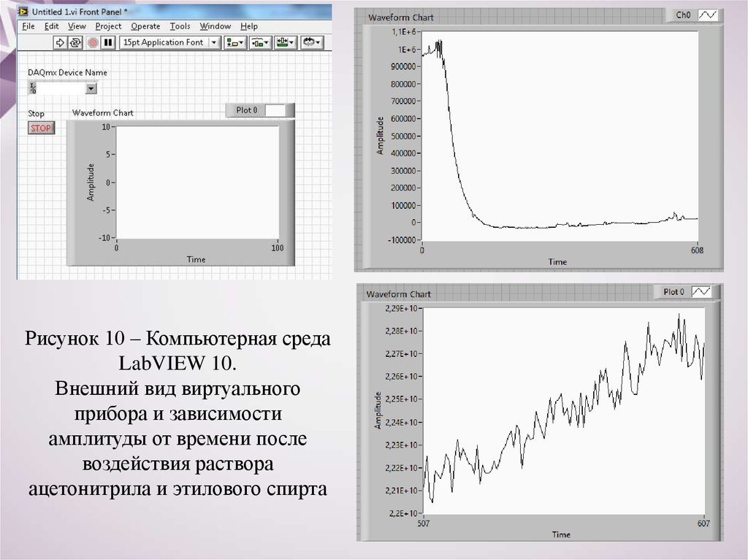Click the I/O icon in DAQmx Device Name
748x560 pixels.
point(32,88)
